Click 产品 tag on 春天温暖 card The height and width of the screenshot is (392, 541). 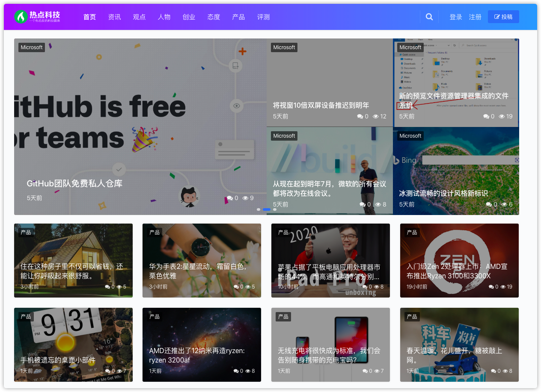coord(412,317)
